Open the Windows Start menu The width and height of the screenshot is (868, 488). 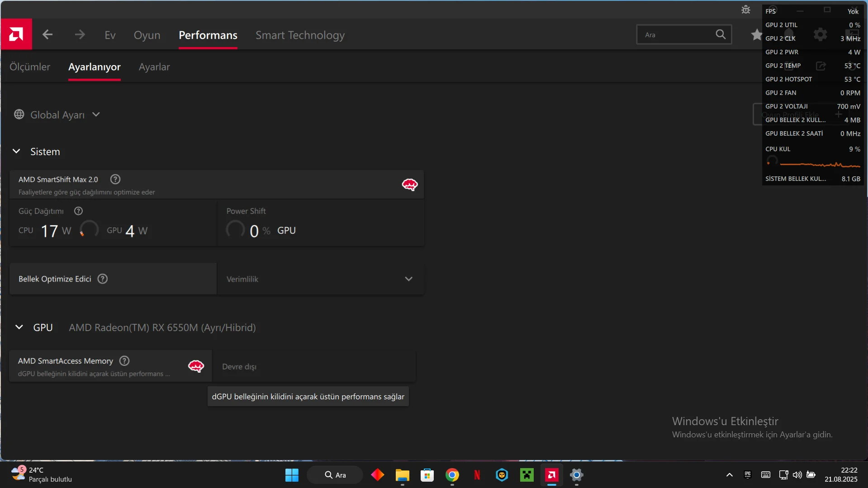pos(292,475)
